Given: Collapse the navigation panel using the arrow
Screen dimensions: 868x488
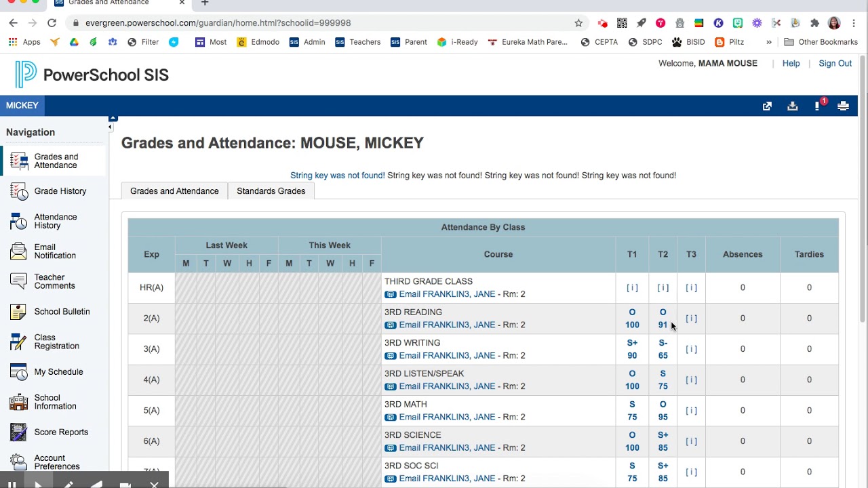Looking at the screenshot, I should click(111, 127).
